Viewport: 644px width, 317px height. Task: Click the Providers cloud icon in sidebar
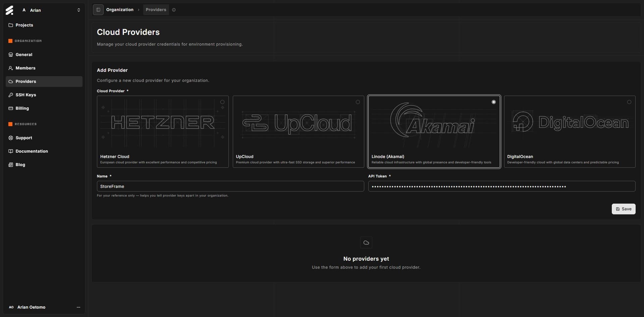[11, 82]
